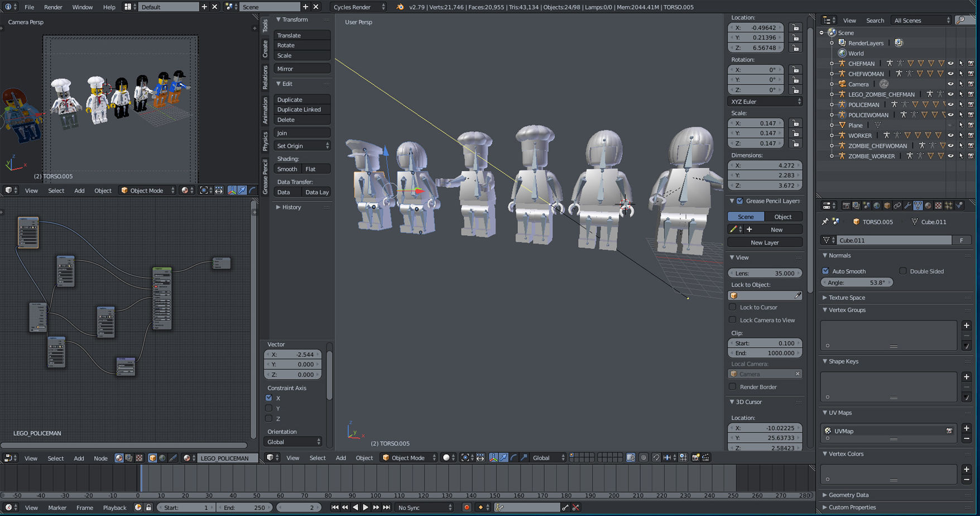Toggle the 3D manipulator widget icon
This screenshot has height=516, width=980.
493,457
